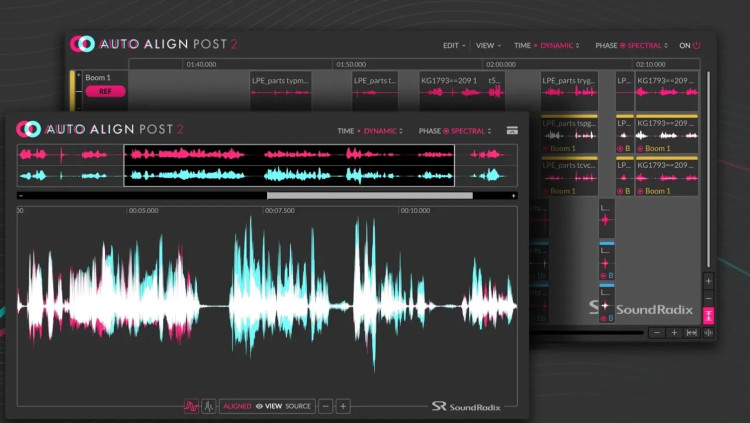Zoom in waveform with plus button
The width and height of the screenshot is (750, 423).
pos(343,406)
